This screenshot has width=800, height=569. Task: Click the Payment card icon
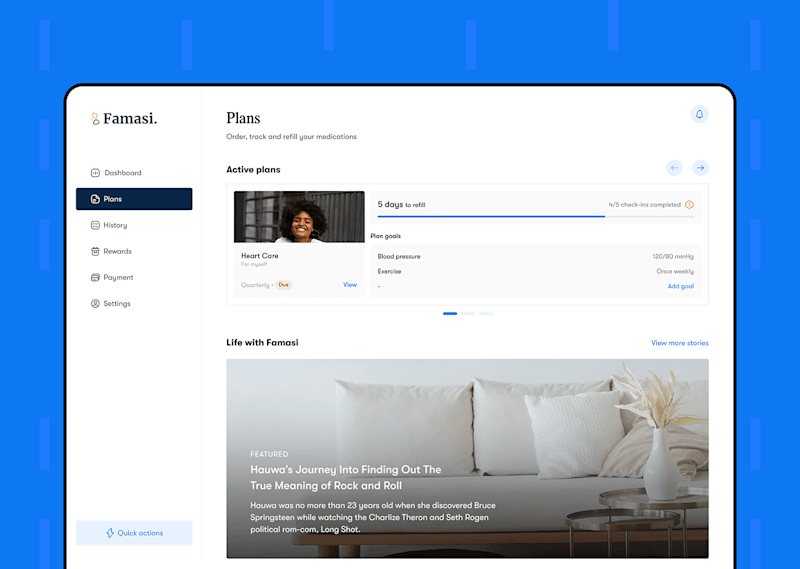click(95, 278)
